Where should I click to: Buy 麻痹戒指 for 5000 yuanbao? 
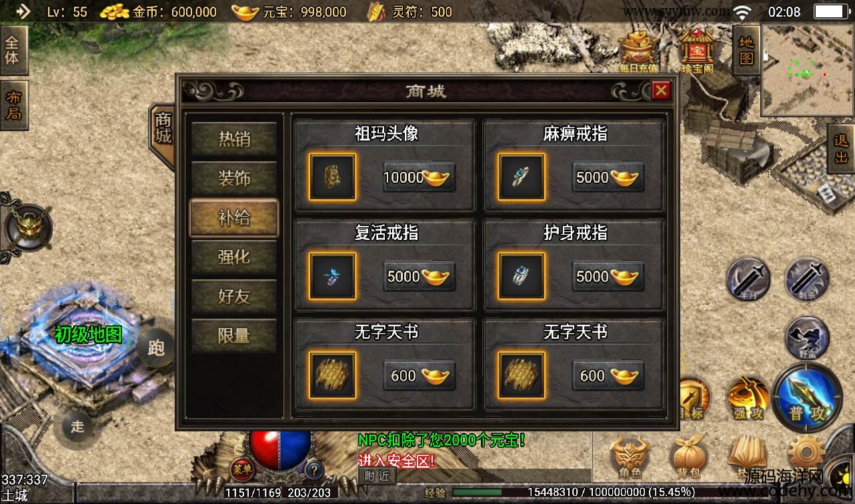[x=608, y=177]
